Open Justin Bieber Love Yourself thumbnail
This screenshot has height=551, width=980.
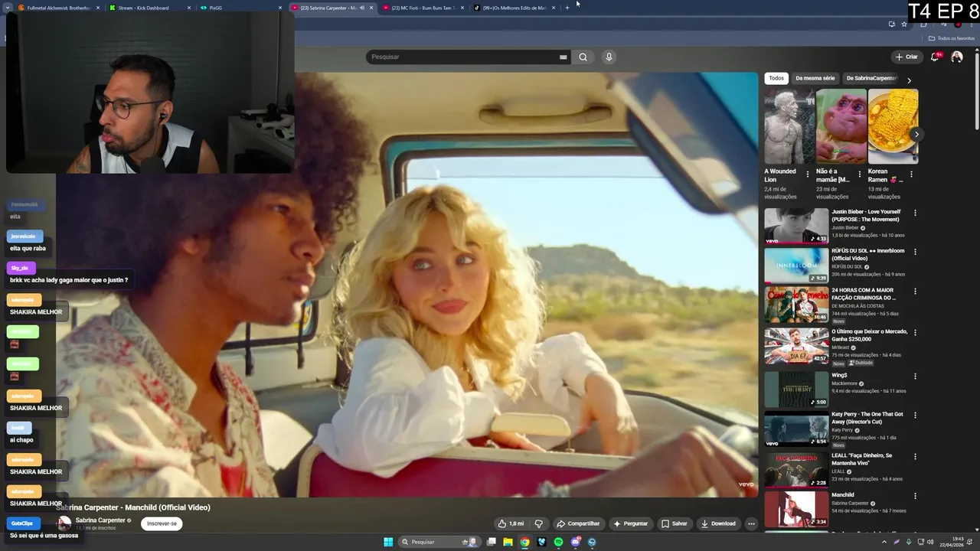[796, 226]
